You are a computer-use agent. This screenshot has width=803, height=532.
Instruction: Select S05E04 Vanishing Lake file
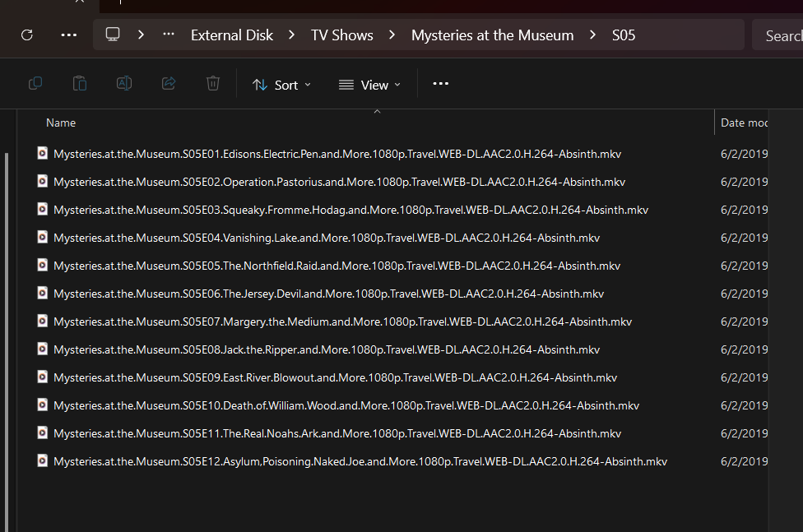[326, 238]
